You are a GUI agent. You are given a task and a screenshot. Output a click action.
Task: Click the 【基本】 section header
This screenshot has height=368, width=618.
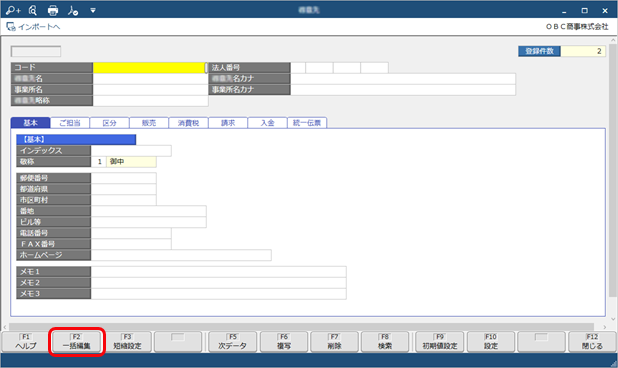point(76,139)
